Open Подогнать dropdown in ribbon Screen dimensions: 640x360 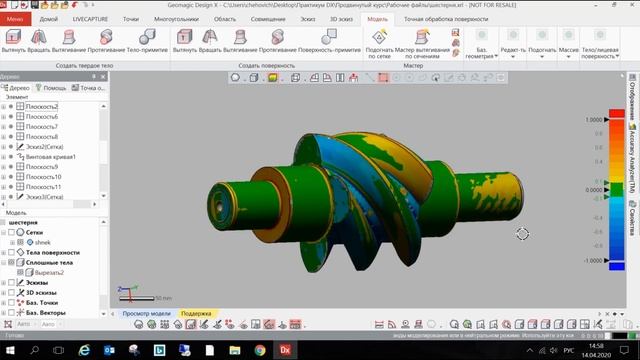click(542, 44)
